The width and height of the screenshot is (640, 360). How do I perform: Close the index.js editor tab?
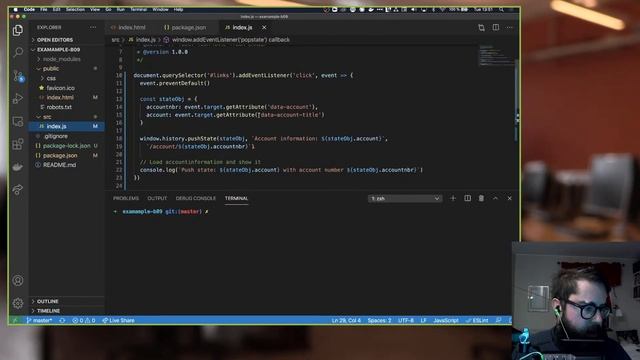(264, 27)
